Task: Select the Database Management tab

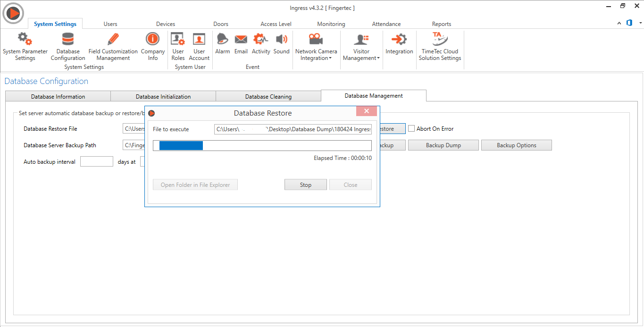Action: 374,96
